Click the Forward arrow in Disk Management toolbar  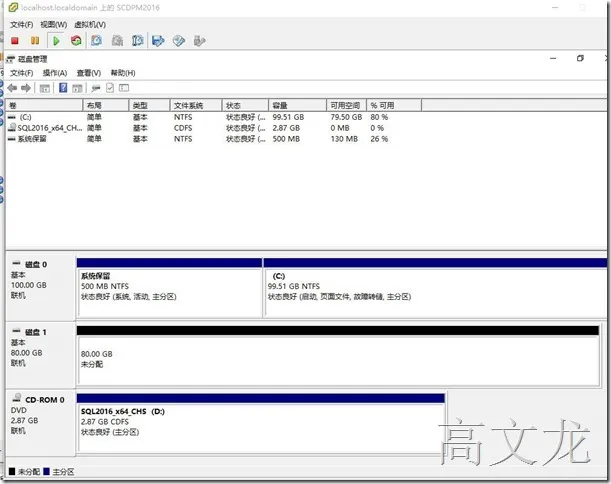pyautogui.click(x=26, y=88)
